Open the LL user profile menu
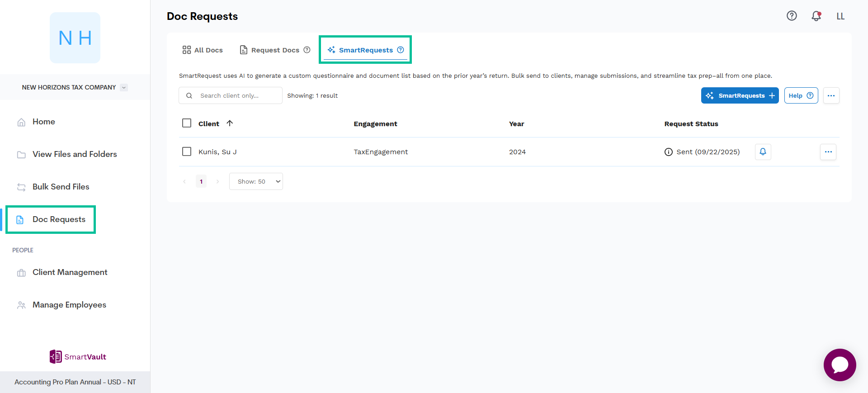Viewport: 868px width, 393px height. (840, 16)
